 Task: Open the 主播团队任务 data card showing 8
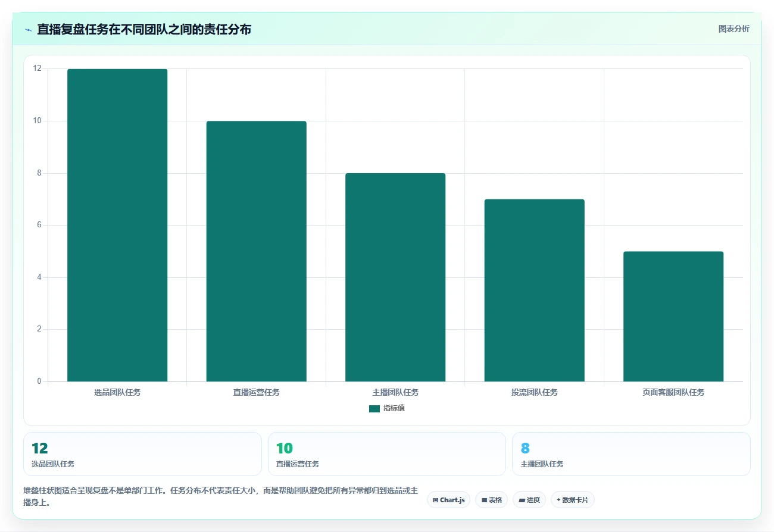pos(631,454)
